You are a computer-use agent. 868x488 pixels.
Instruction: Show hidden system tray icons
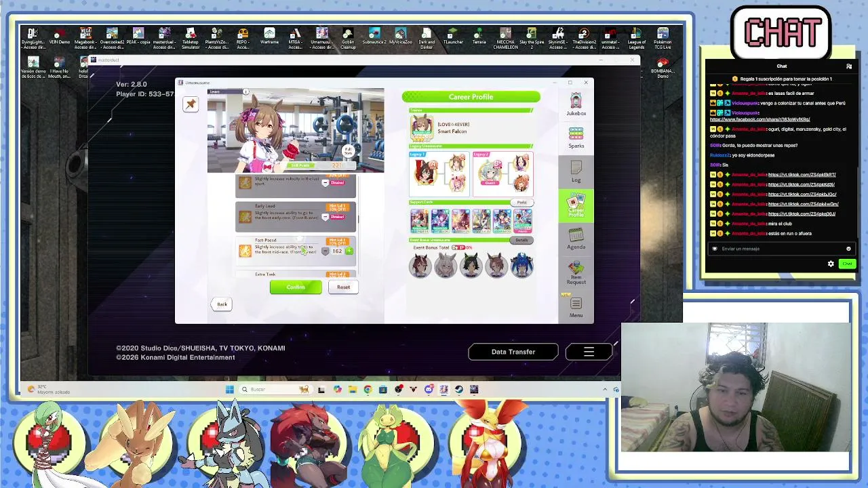click(x=605, y=389)
